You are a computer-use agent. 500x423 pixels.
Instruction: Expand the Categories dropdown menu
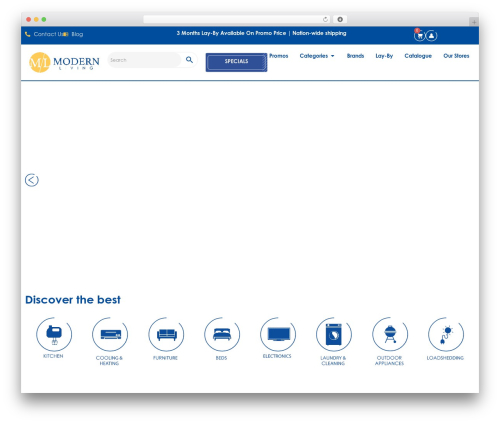(317, 56)
